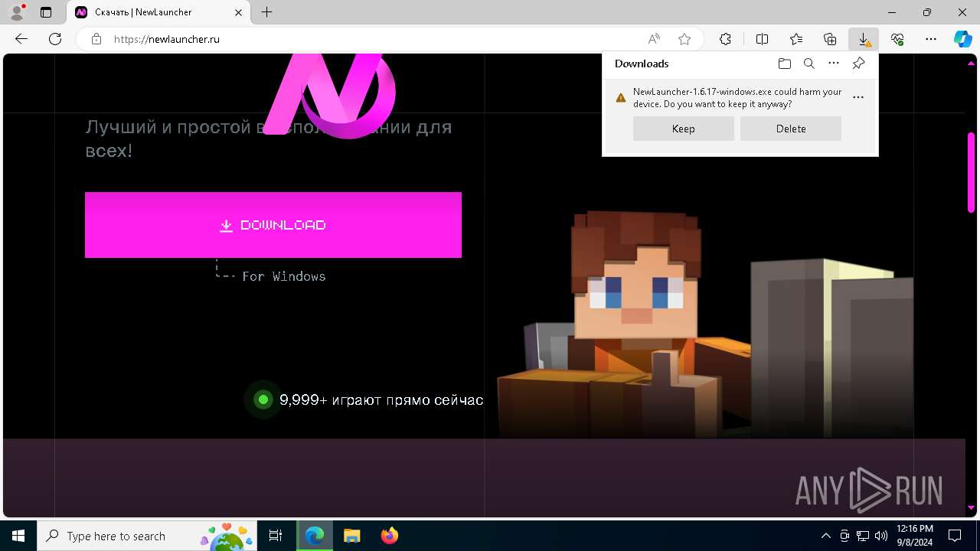This screenshot has width=980, height=551.
Task: Open the Extensions puzzle icon
Action: (x=725, y=39)
